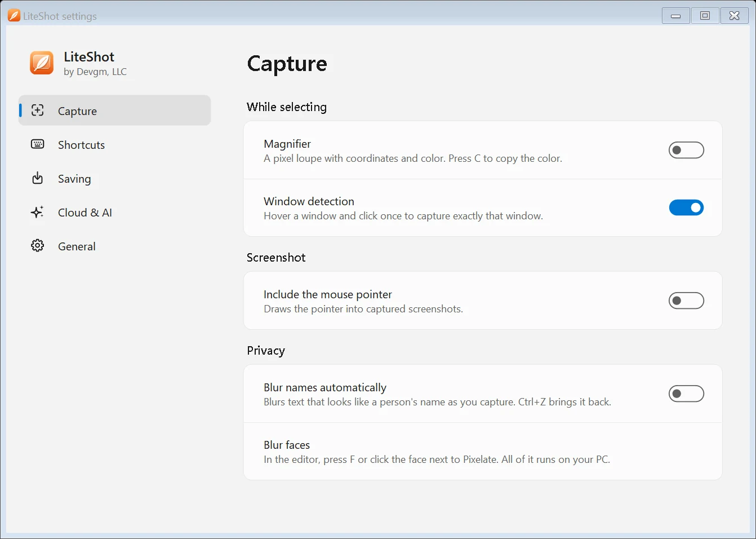Turn off Window detection switch
Image resolution: width=756 pixels, height=539 pixels.
click(x=686, y=207)
